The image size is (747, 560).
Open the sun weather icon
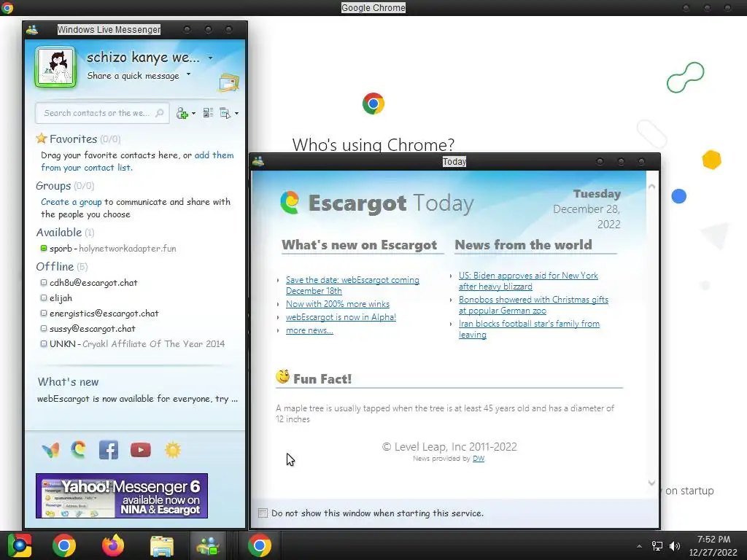coord(172,450)
